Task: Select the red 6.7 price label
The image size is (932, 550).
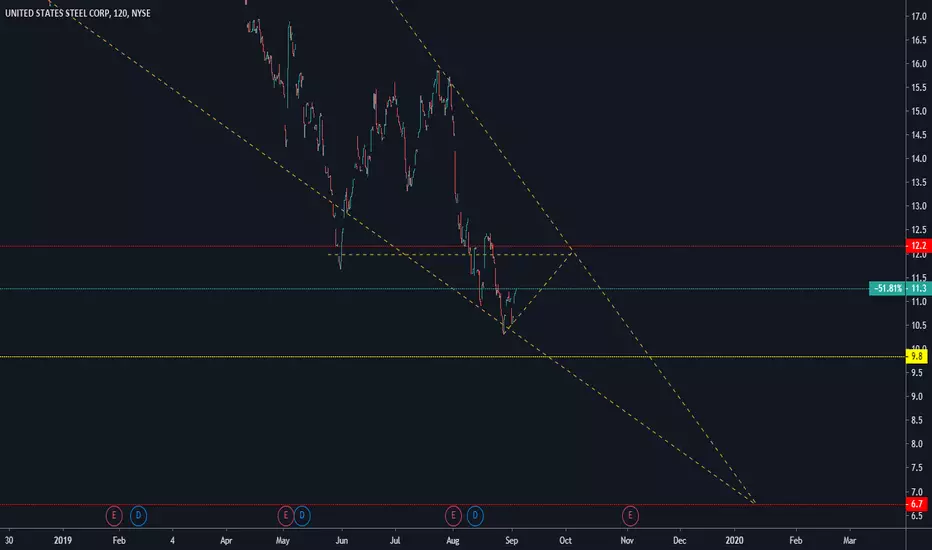Action: click(917, 504)
